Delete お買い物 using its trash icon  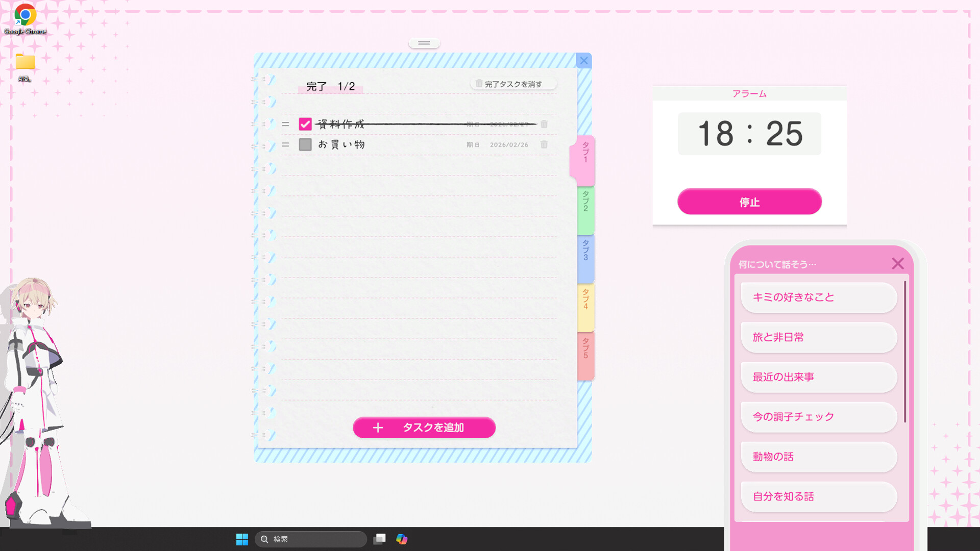(x=544, y=144)
